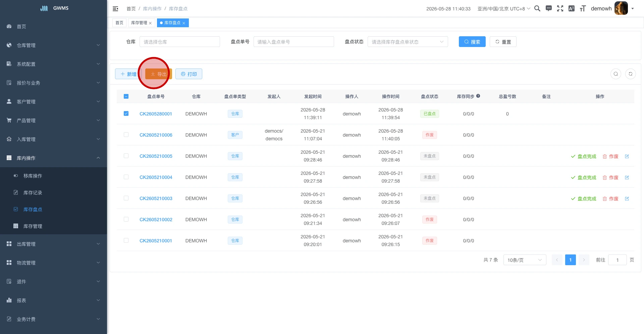Expand the 仓库管理 sidebar menu
Screen dimensions: 644x334
(53, 45)
